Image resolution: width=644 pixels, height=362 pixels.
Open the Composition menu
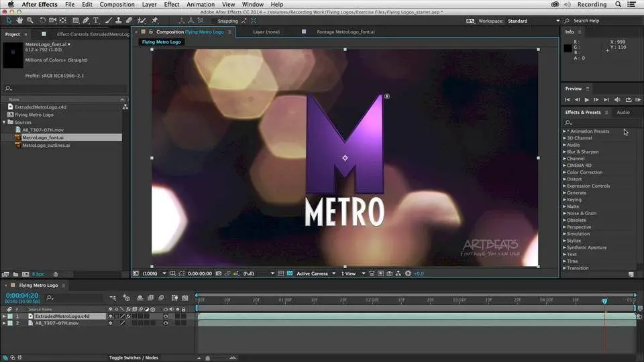(117, 4)
